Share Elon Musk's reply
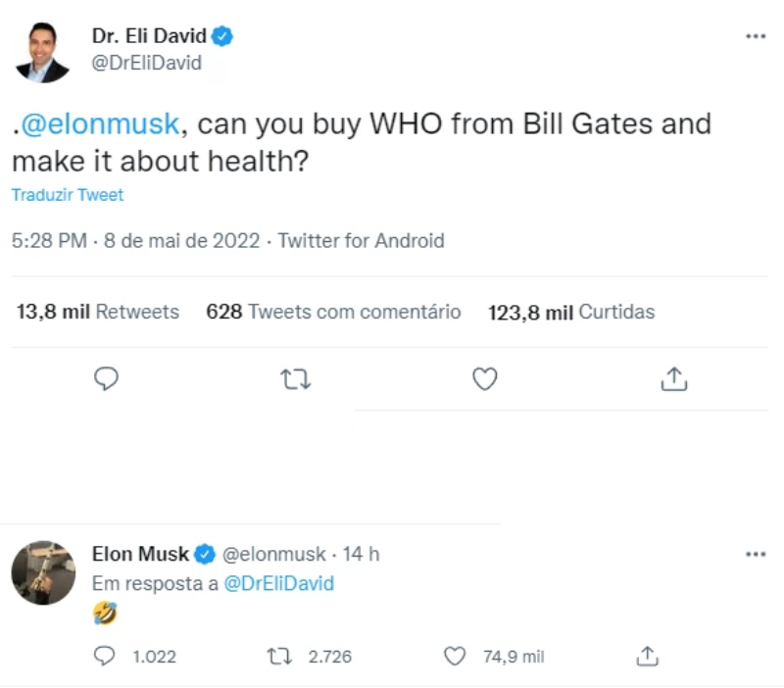 [x=646, y=657]
